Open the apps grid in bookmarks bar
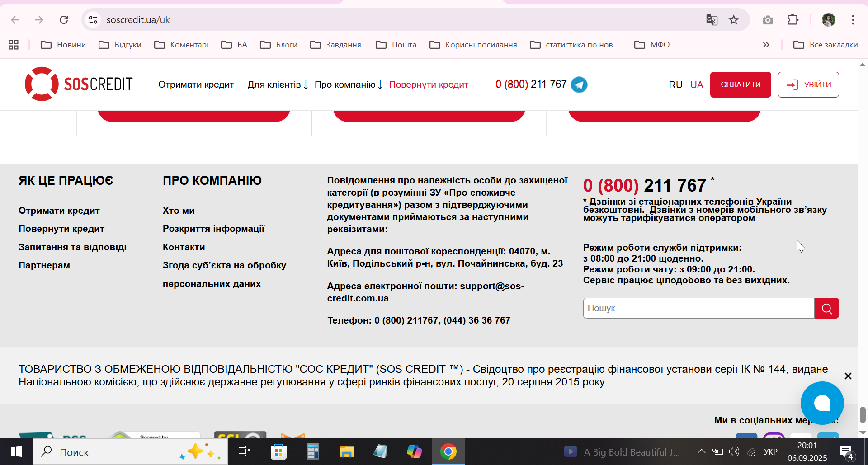 14,45
